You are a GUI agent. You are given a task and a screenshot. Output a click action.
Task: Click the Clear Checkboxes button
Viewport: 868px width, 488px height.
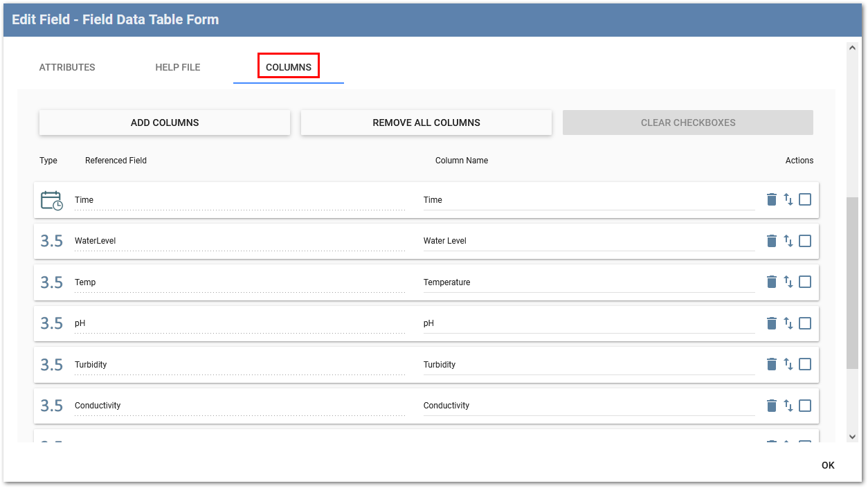pos(688,123)
